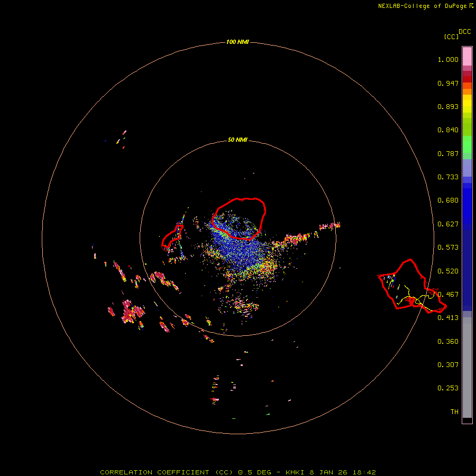This screenshot has width=476, height=476.
Task: Click the 1.000 scale value
Action: (448, 59)
